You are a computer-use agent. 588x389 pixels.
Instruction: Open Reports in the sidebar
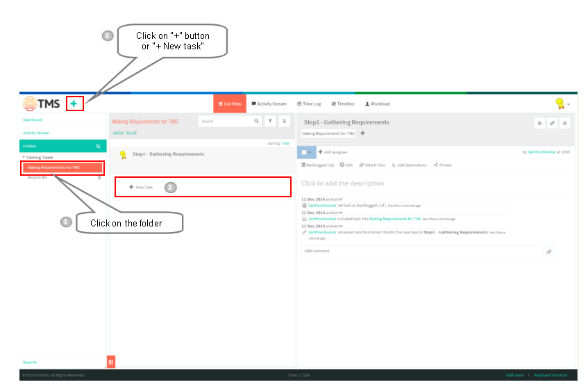click(x=30, y=363)
